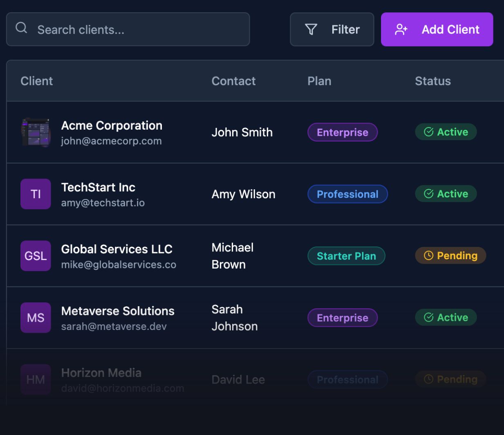
Task: Click the GSL avatar for Global Services
Action: click(x=36, y=256)
